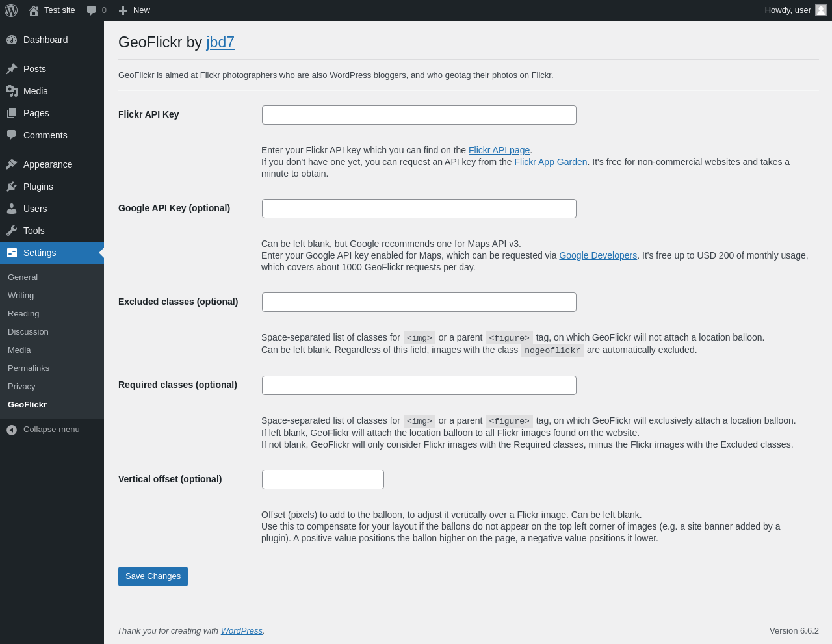
Task: Click the Save Changes button
Action: (x=153, y=576)
